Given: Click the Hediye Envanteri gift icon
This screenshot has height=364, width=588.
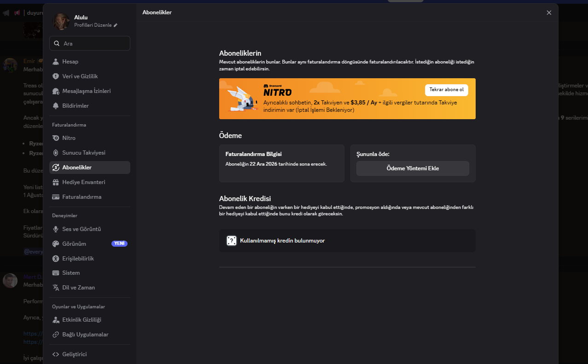Looking at the screenshot, I should point(56,182).
